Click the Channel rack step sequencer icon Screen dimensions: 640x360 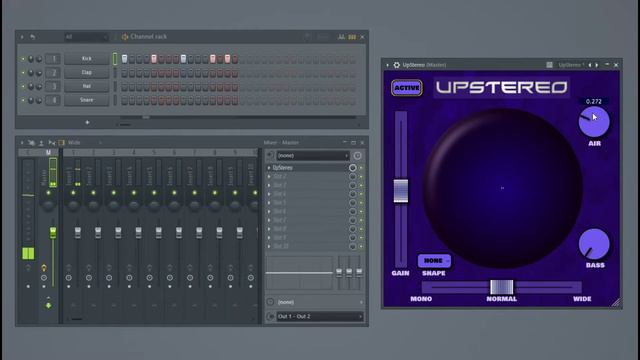pyautogui.click(x=124, y=37)
